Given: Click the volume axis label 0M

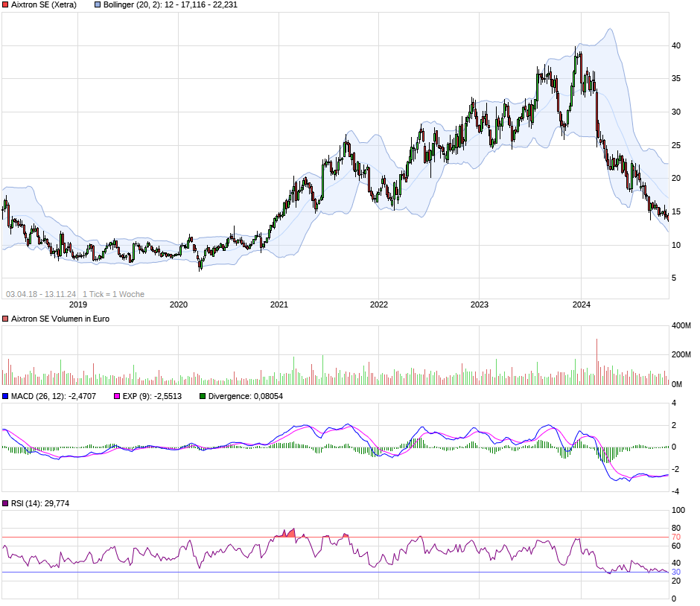Looking at the screenshot, I should (677, 385).
